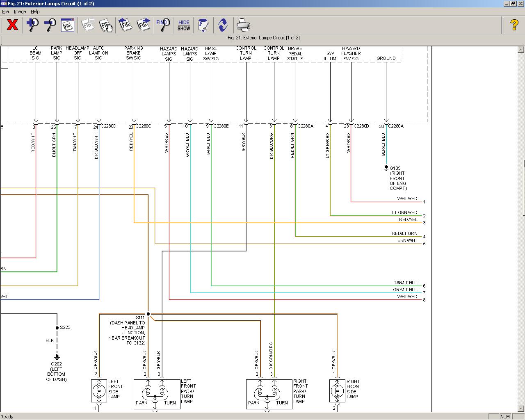Go to the previous figure
The image size is (525, 420).
point(125,25)
